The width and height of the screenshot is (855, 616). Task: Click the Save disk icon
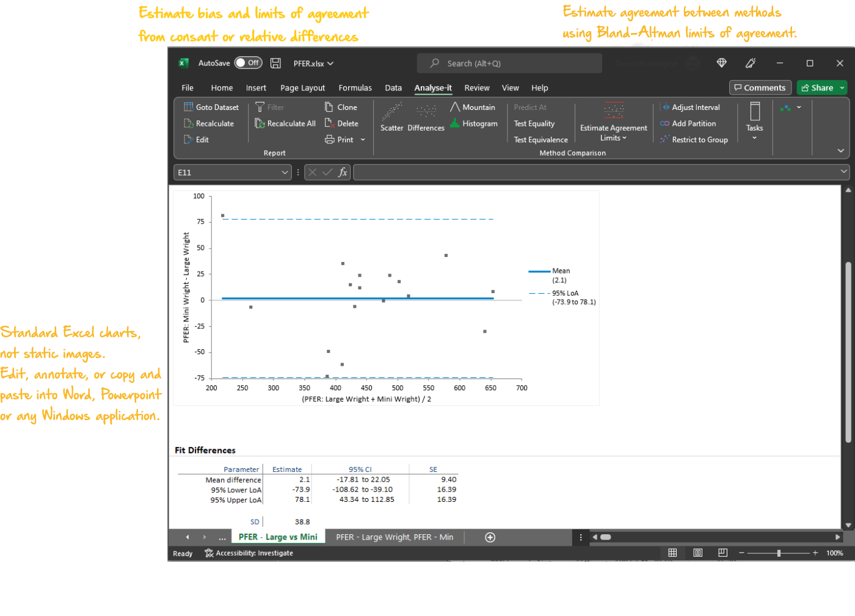[x=275, y=63]
